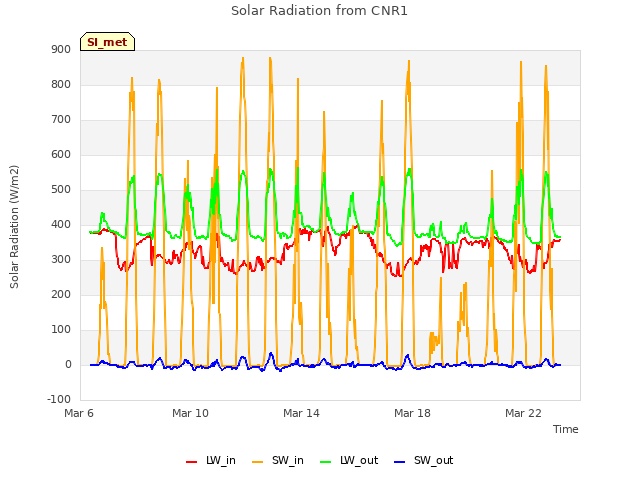Image resolution: width=640 pixels, height=480 pixels.
Task: Click the 800 y-axis tick label
Action: [61, 85]
